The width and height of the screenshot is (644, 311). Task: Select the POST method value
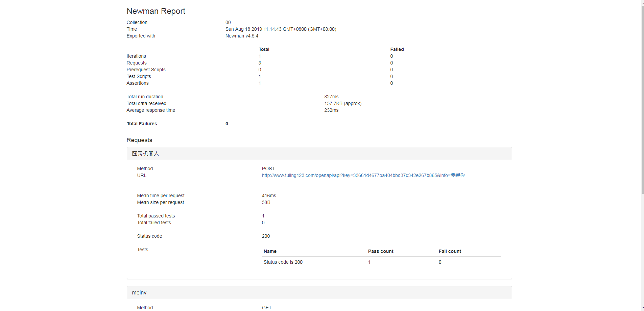(x=268, y=169)
